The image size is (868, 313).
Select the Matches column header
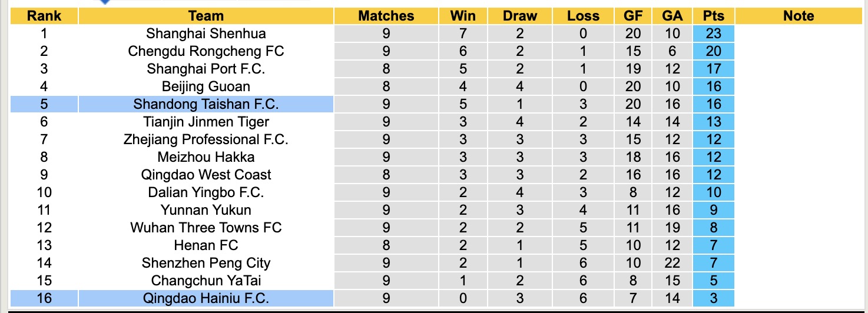386,16
